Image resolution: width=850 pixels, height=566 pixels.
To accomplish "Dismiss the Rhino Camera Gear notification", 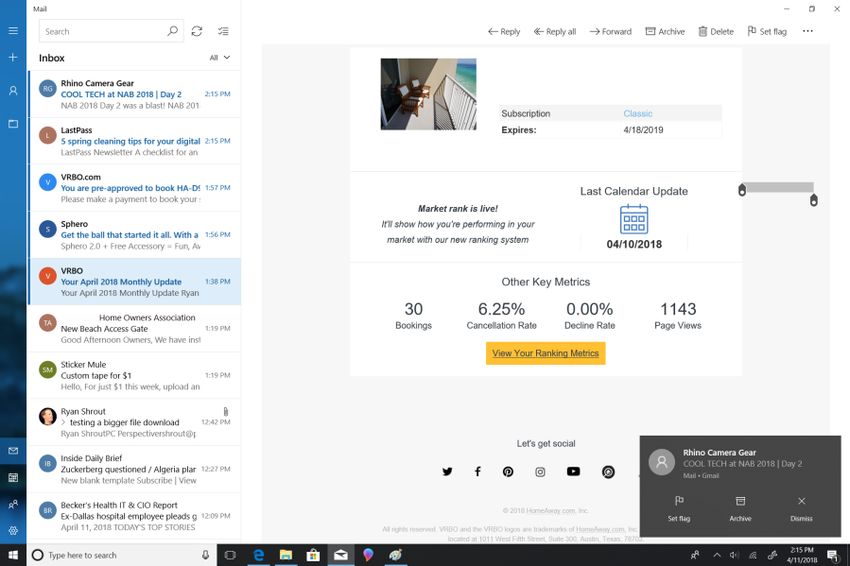I will (801, 508).
